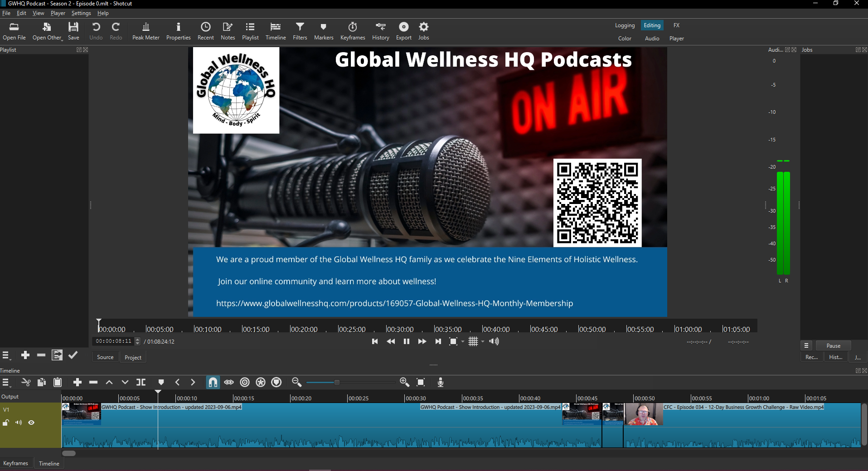Image resolution: width=868 pixels, height=471 pixels.
Task: Click the Export toolbar icon
Action: coord(403,31)
